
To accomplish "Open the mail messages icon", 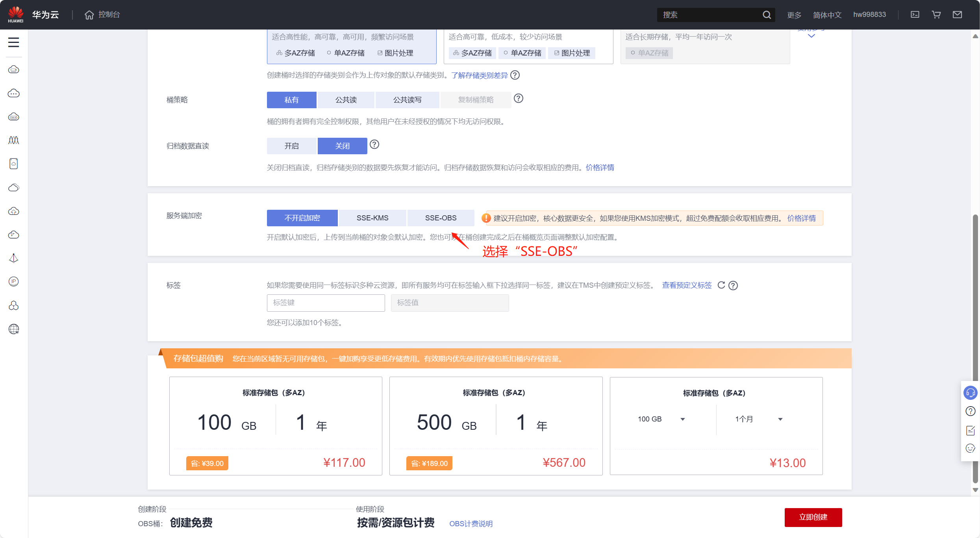I will (957, 15).
